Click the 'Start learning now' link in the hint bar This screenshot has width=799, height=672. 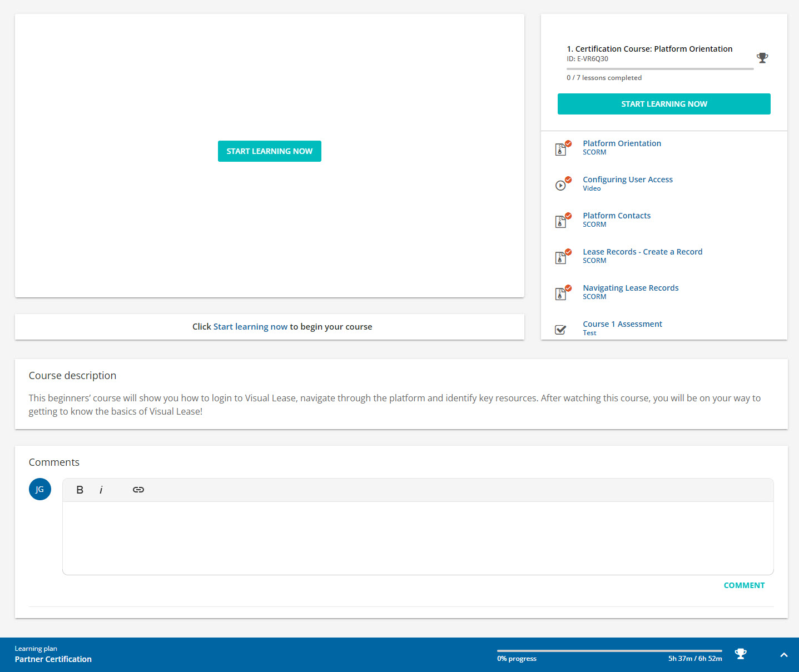(251, 327)
